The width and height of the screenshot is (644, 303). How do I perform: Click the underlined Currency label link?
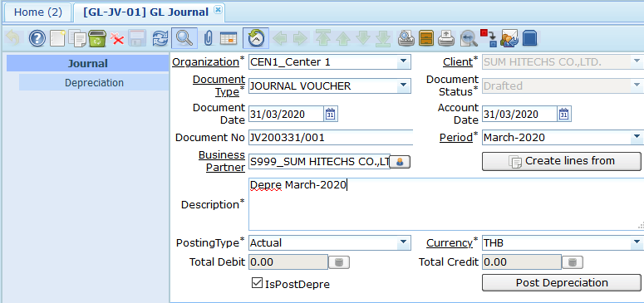(x=450, y=242)
